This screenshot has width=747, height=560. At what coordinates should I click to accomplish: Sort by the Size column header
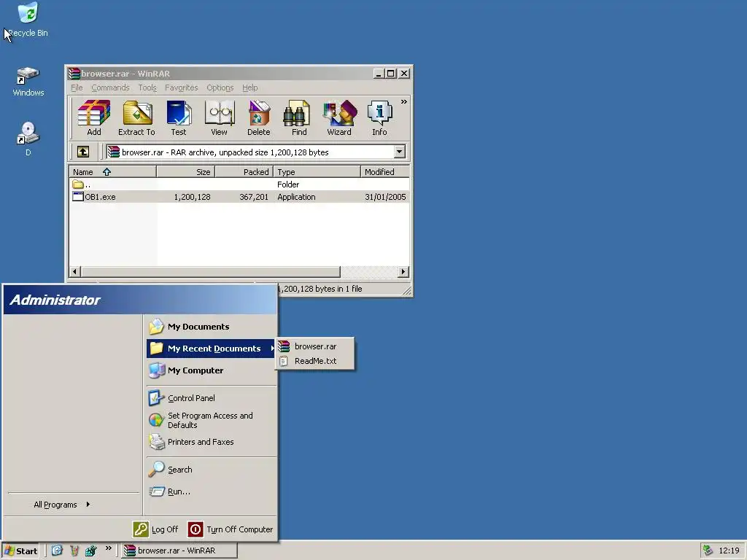(x=186, y=172)
